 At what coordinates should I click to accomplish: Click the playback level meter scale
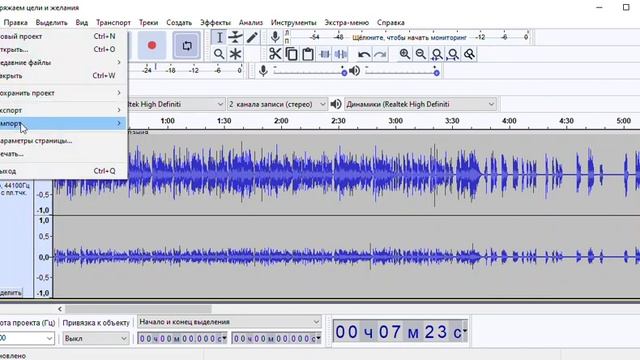(x=186, y=70)
